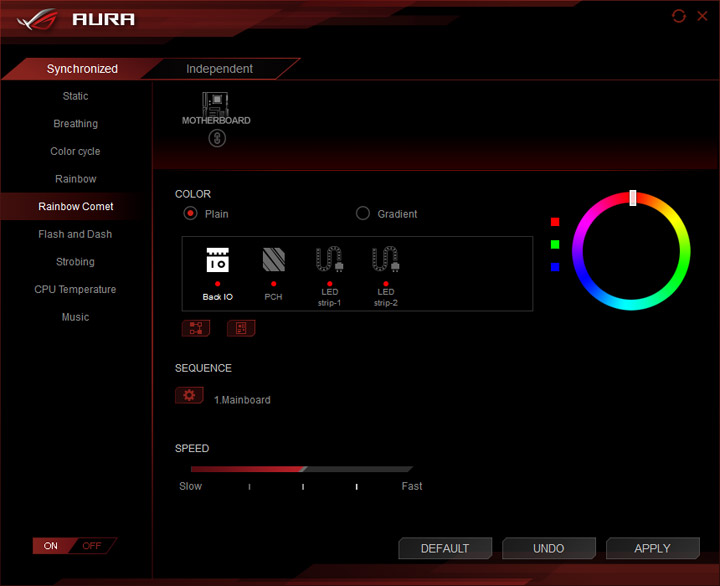
Task: Choose the Rainbow Comet effect
Action: pos(76,206)
